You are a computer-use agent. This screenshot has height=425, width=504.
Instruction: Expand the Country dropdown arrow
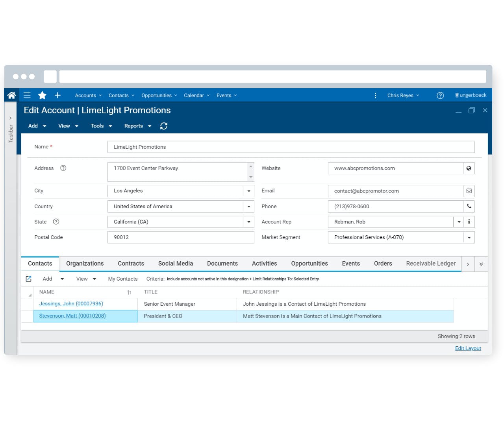pyautogui.click(x=248, y=206)
